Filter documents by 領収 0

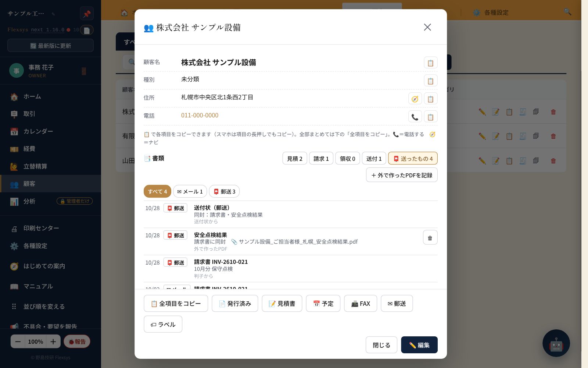tap(348, 158)
